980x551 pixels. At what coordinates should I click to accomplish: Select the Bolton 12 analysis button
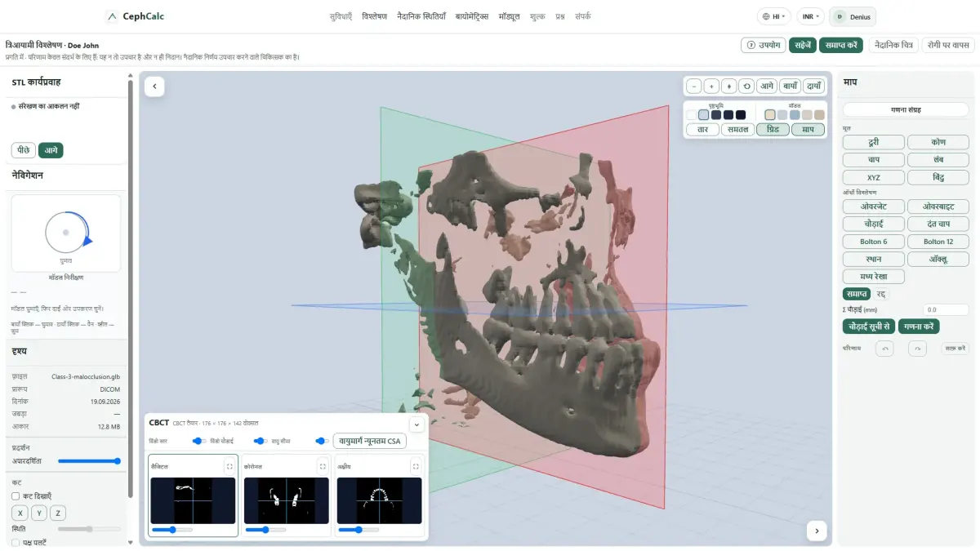(x=938, y=242)
